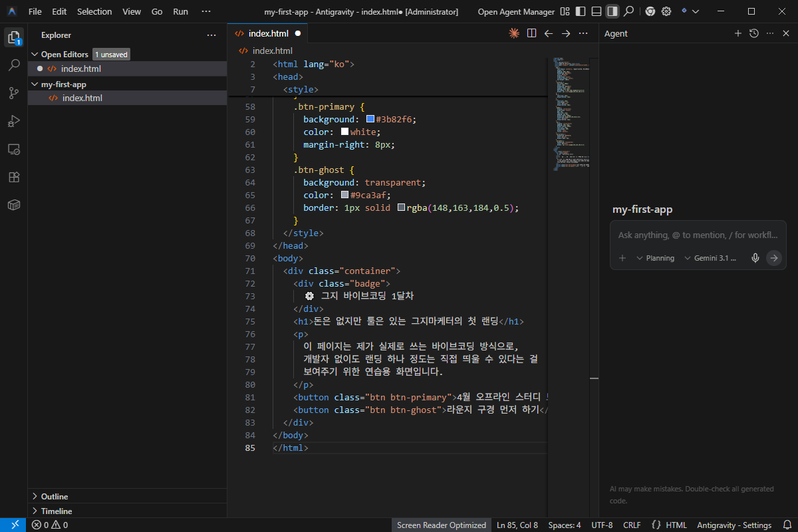Open the Selection menu
The width and height of the screenshot is (798, 532).
94,11
